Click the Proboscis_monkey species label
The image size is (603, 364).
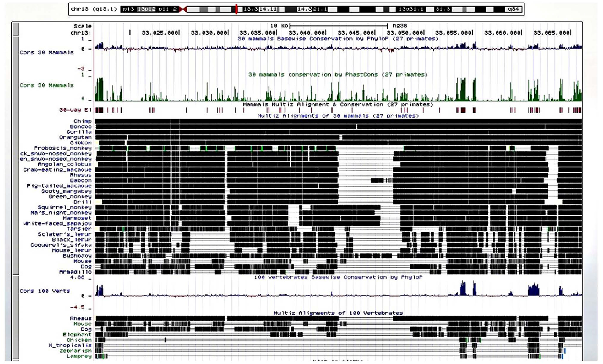(62, 148)
